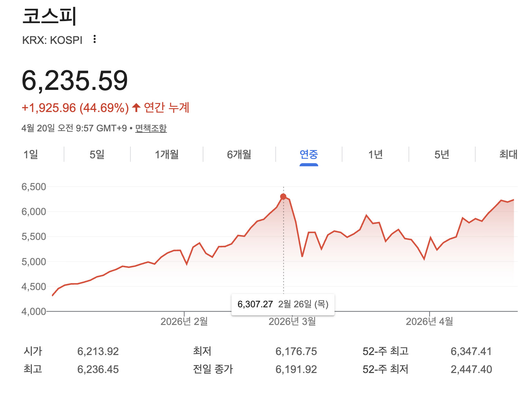The height and width of the screenshot is (410, 532).
Task: Select the 최대 maximum range tab
Action: point(508,154)
